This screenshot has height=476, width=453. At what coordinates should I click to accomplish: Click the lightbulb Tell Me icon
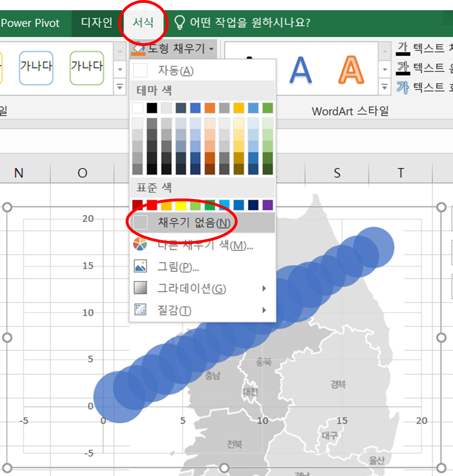coord(179,22)
